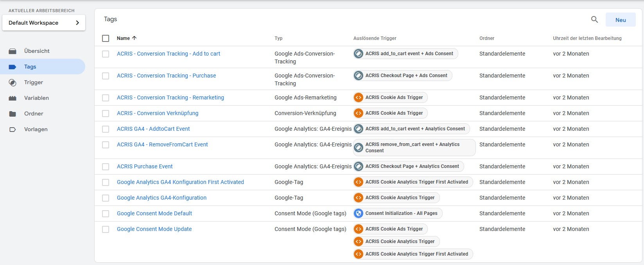This screenshot has width=644, height=265.
Task: Click Conversion-Verknüpfung type cell
Action: pos(305,113)
